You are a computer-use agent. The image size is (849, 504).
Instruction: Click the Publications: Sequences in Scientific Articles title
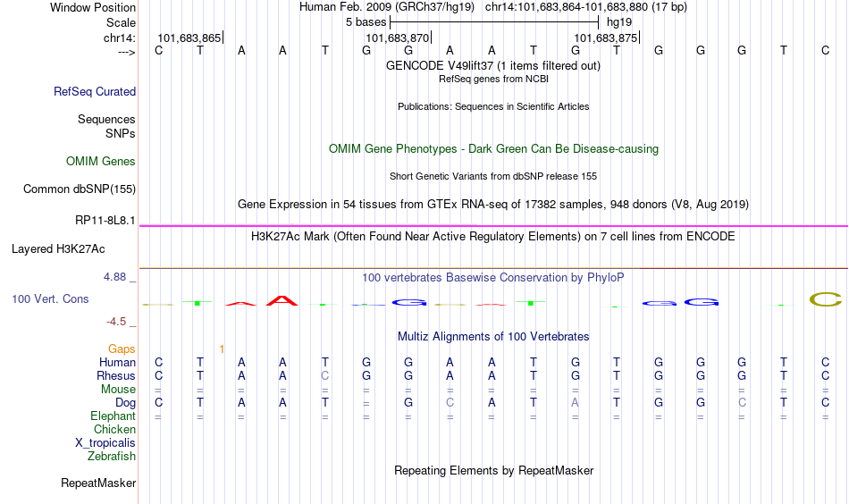pos(493,106)
